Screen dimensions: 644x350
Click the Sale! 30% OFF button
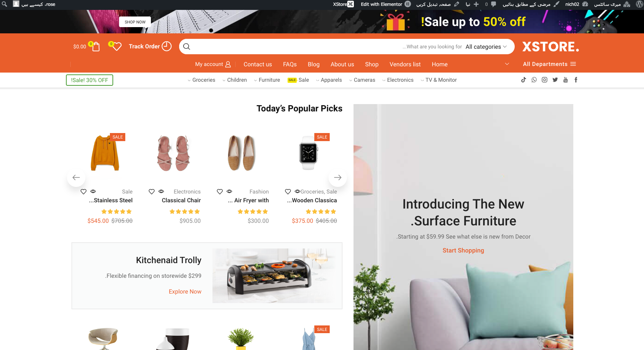(x=89, y=80)
